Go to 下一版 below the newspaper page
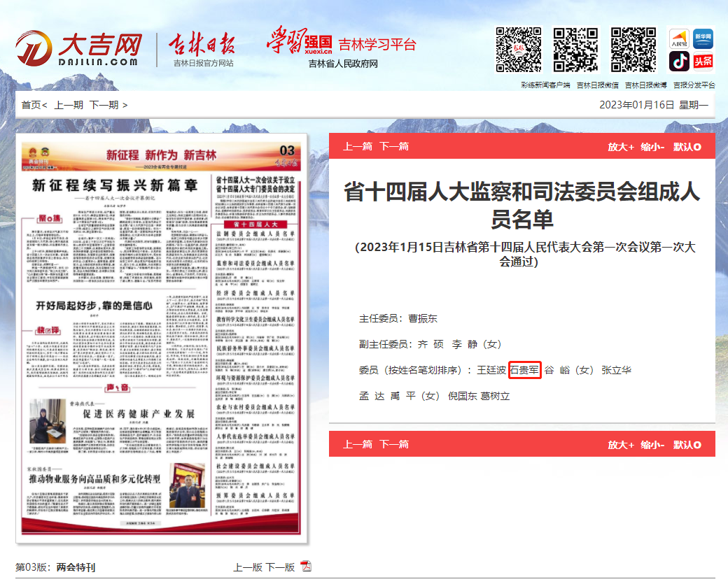The width and height of the screenshot is (728, 584). click(x=280, y=567)
